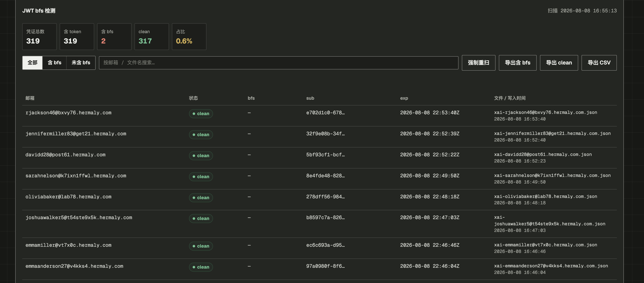The width and height of the screenshot is (644, 283).
Task: Click the clean badge in the oliviabaker row
Action: 201,198
